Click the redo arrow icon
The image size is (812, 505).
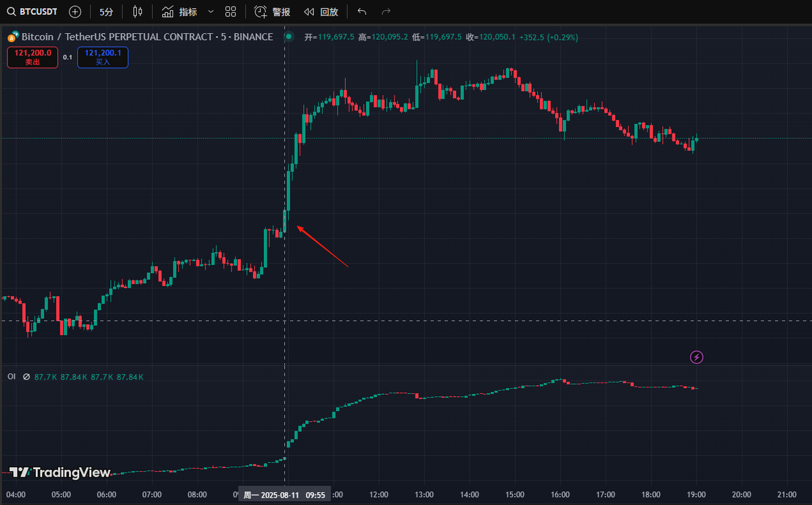click(x=386, y=11)
